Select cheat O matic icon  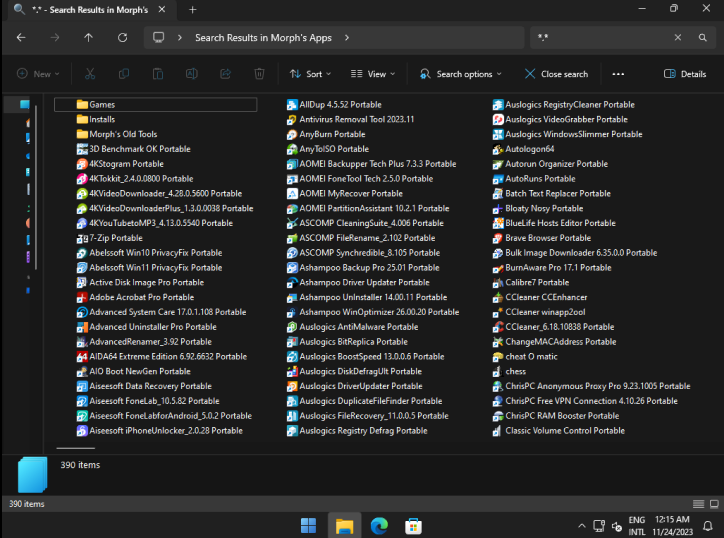[x=498, y=357]
